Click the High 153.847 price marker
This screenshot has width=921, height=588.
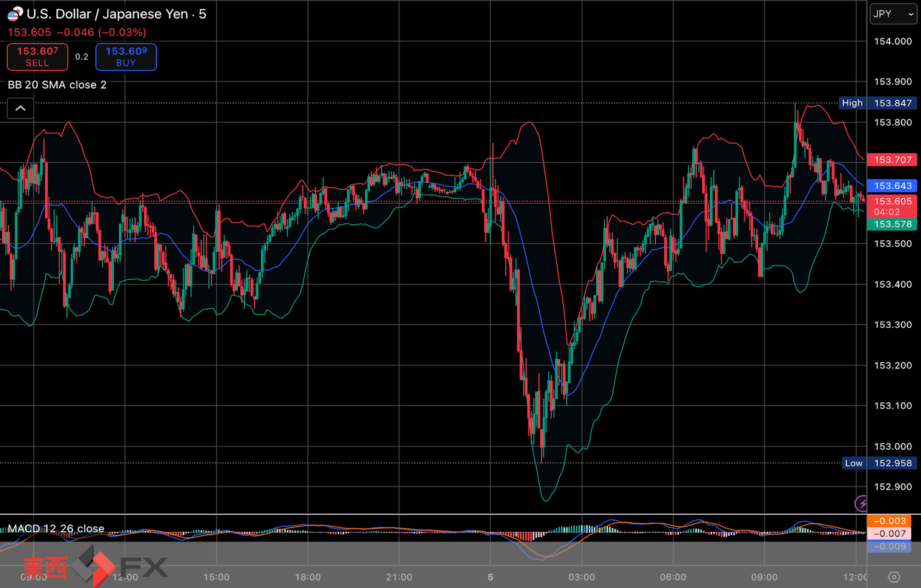878,103
